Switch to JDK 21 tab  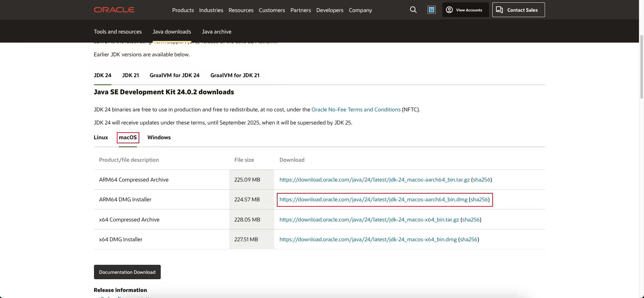tap(131, 75)
